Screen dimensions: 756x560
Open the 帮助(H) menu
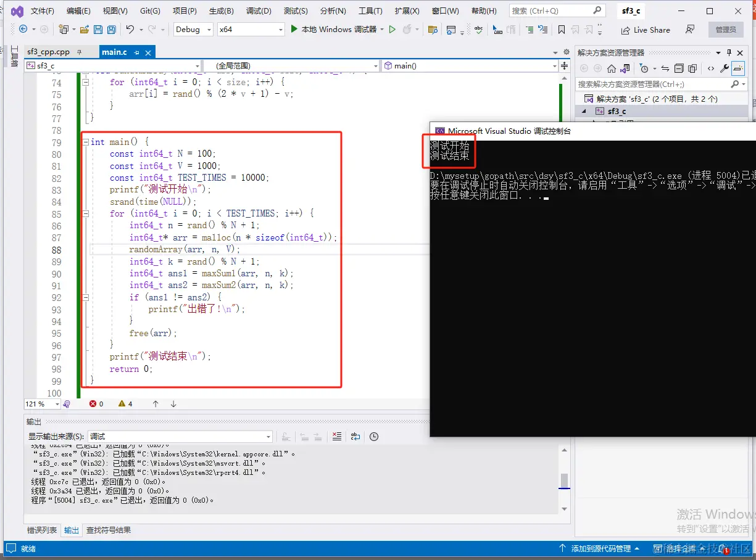(x=484, y=11)
